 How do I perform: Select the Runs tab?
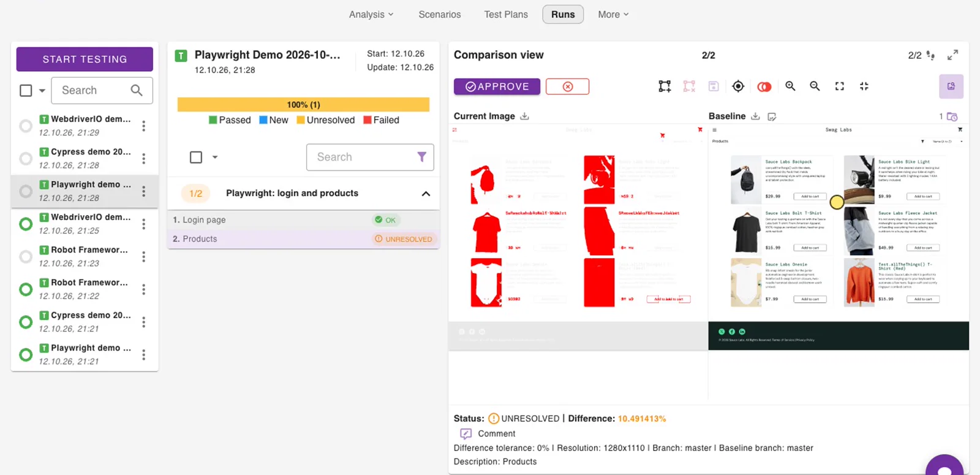[x=563, y=14]
